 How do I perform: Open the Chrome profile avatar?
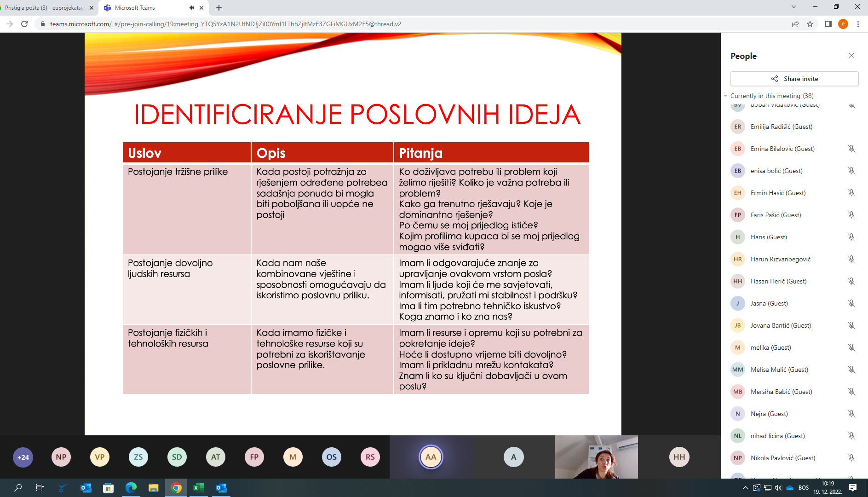843,24
